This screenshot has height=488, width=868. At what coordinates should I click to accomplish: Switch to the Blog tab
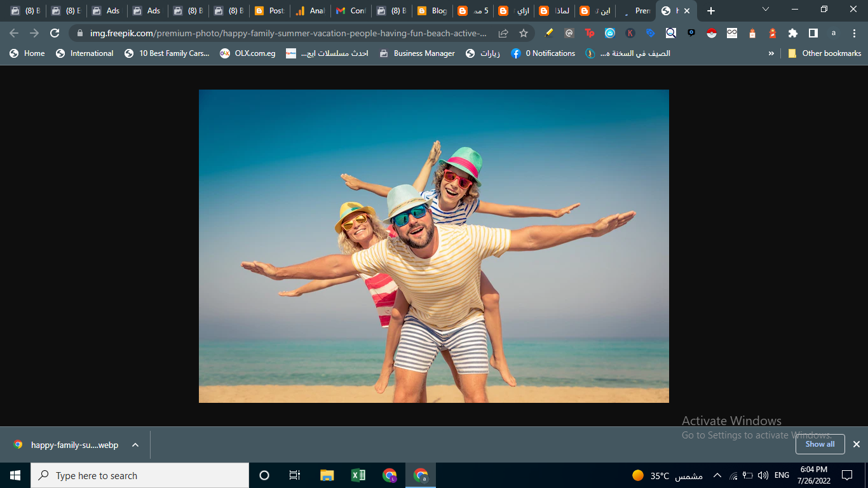432,11
